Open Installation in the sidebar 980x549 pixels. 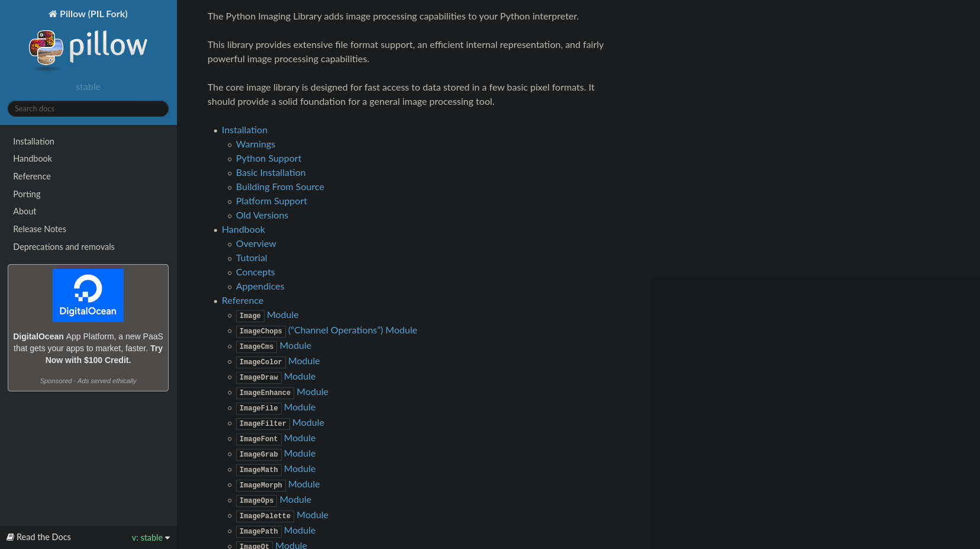click(x=34, y=142)
